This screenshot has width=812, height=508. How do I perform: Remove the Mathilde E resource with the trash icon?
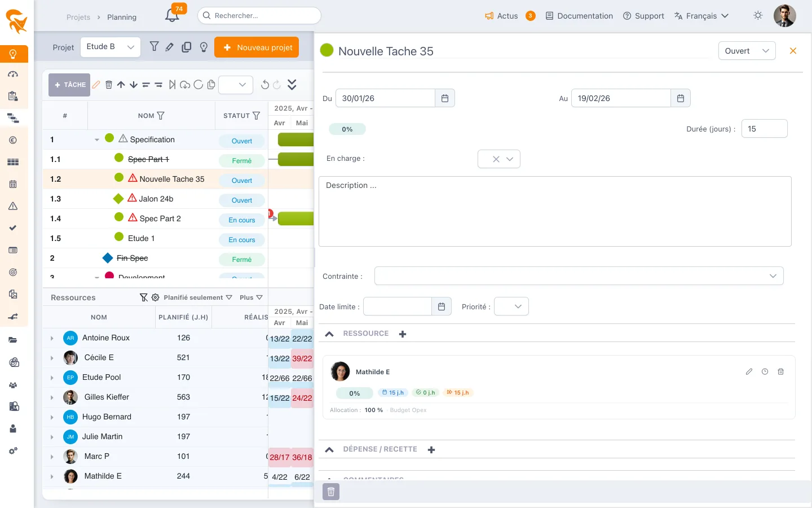coord(780,371)
